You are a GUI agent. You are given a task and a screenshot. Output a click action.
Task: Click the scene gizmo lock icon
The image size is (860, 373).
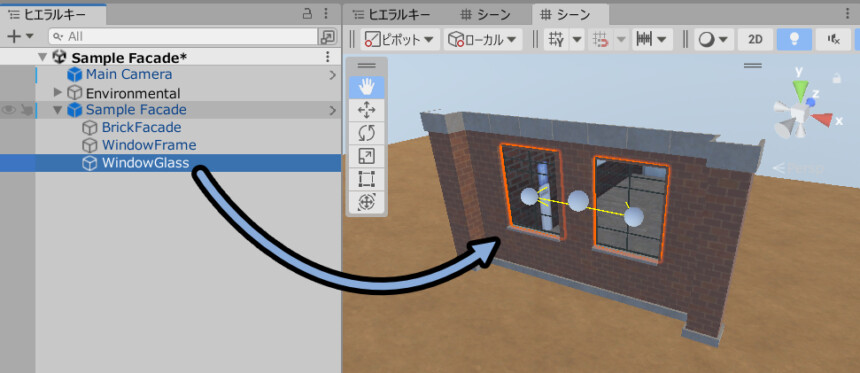pyautogui.click(x=836, y=78)
